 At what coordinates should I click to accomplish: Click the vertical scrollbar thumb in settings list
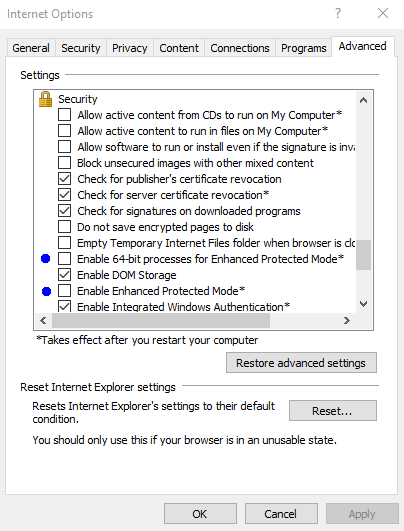363,255
